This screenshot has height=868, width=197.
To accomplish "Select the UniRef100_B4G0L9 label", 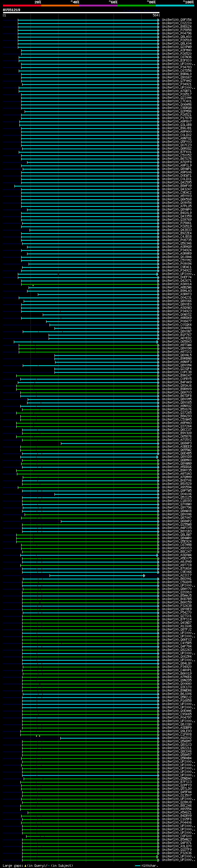I will 177,213.
